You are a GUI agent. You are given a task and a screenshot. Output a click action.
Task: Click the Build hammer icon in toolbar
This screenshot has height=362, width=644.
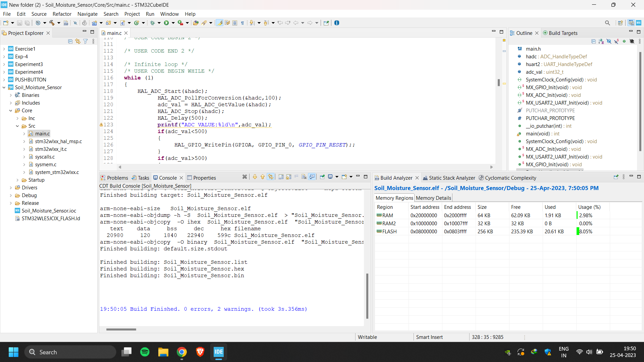coord(52,23)
